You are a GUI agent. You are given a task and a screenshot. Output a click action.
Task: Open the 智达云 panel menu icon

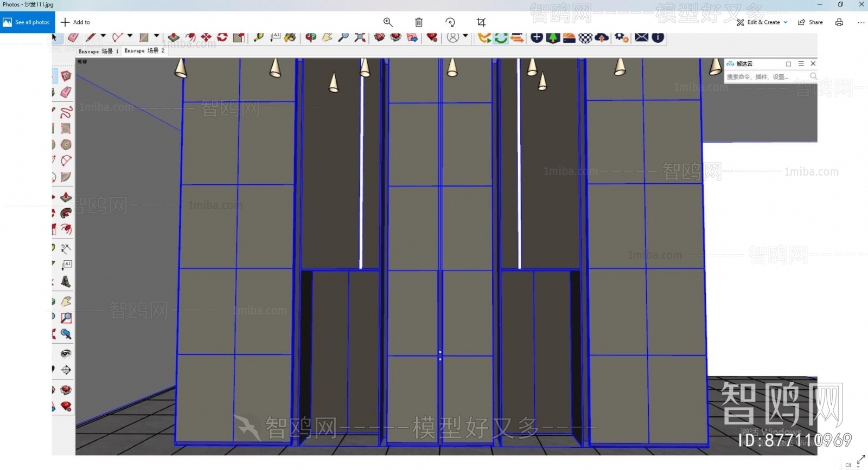click(801, 63)
